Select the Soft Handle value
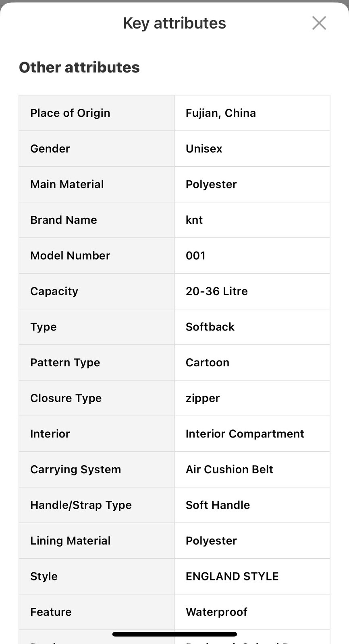Image resolution: width=349 pixels, height=644 pixels. coord(218,505)
